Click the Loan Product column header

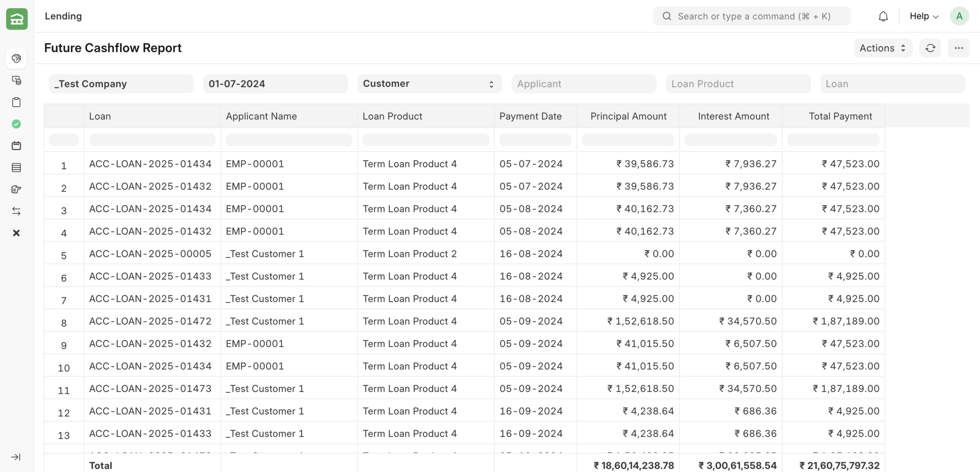(x=426, y=116)
